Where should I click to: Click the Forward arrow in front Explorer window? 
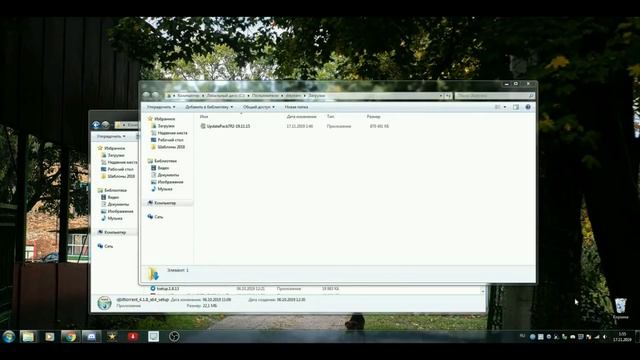156,95
